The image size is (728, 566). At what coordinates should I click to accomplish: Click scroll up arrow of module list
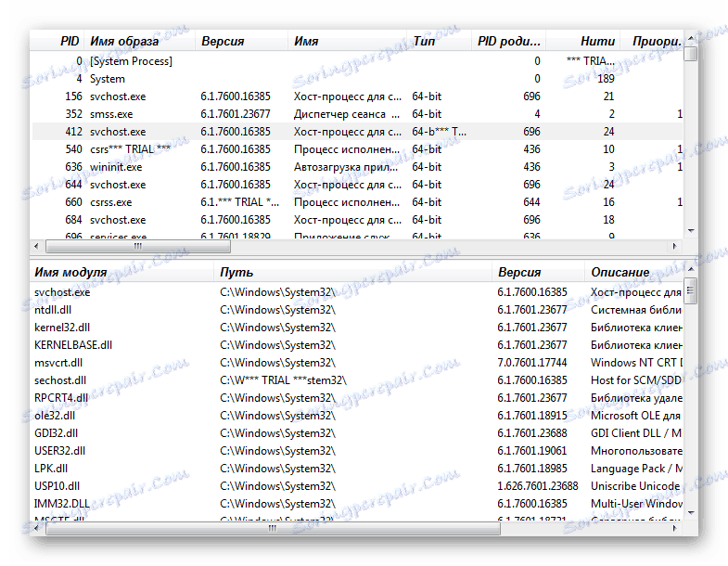click(x=691, y=269)
